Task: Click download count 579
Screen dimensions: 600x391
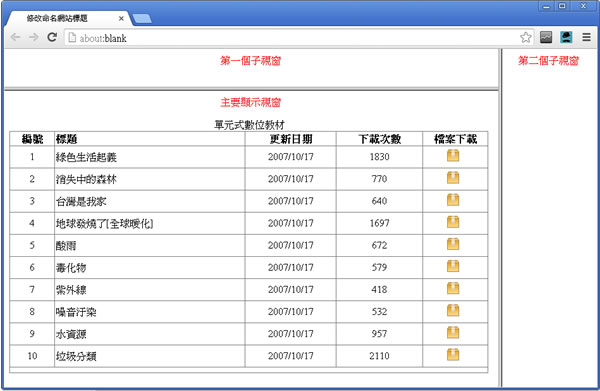Action: click(x=379, y=267)
